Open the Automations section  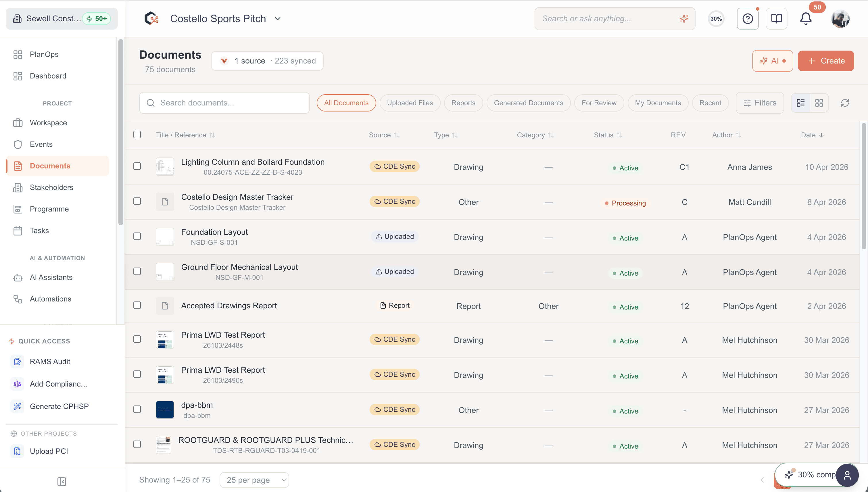pyautogui.click(x=50, y=299)
